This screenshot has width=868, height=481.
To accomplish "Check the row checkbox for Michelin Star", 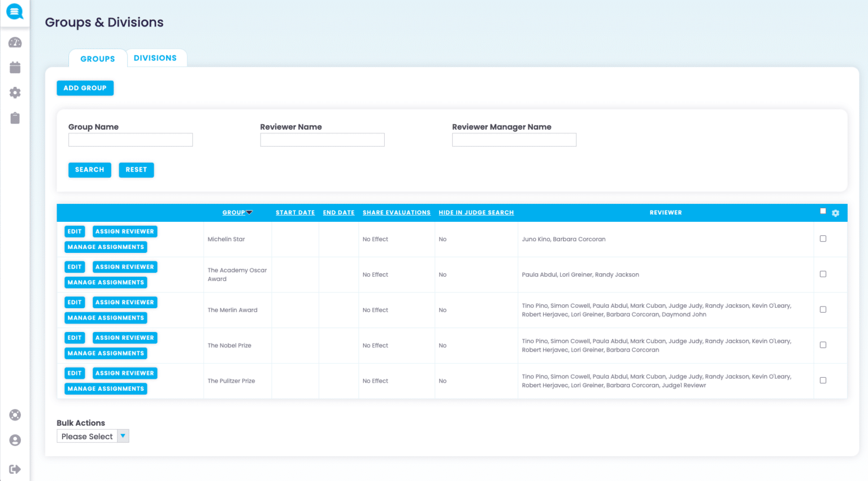I will 823,238.
